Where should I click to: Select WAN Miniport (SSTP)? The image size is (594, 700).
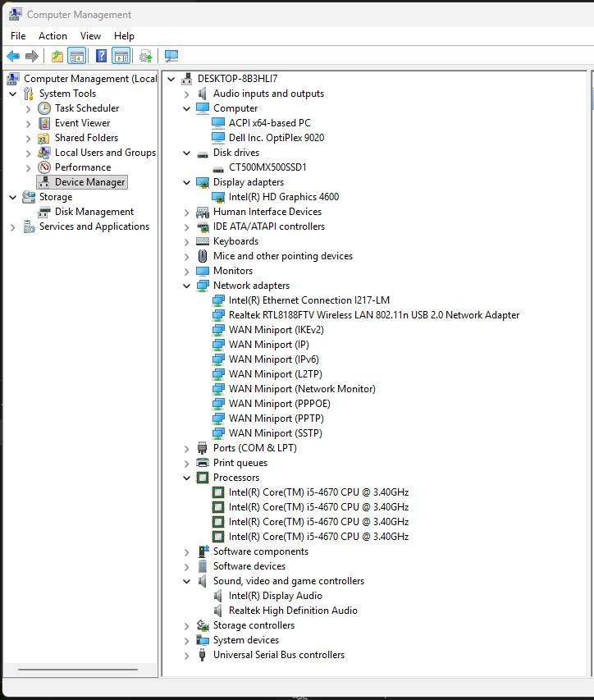(x=276, y=433)
